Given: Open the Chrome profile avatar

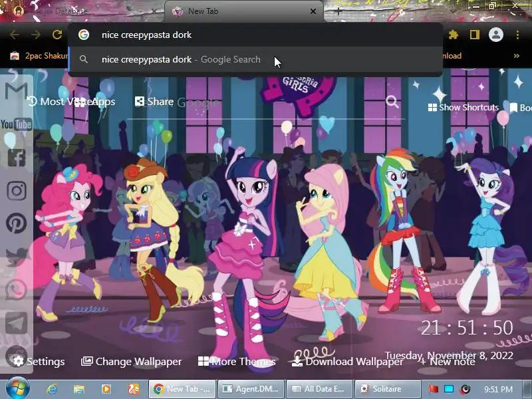Looking at the screenshot, I should coord(495,35).
